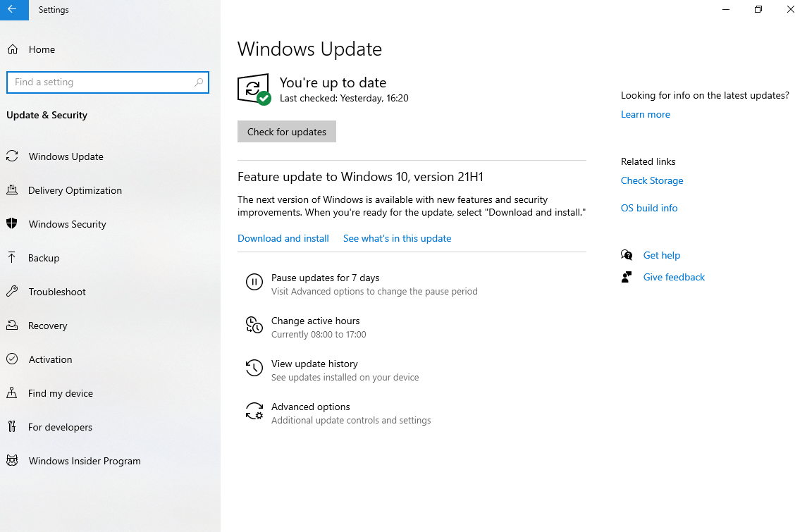Screen dimensions: 807x532
Task: Click the Backup arrow icon
Action: [12, 257]
